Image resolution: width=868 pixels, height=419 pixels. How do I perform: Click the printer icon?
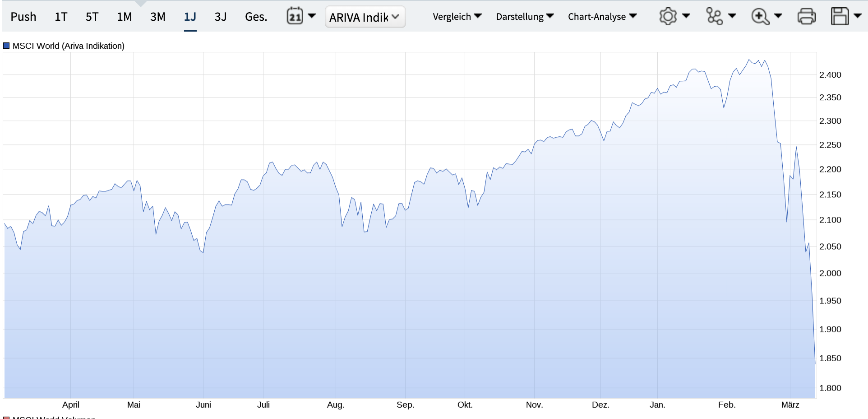pos(806,17)
